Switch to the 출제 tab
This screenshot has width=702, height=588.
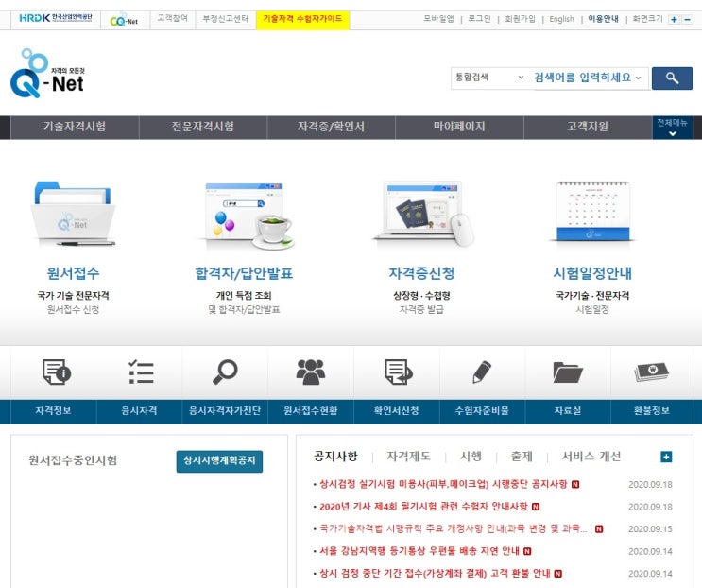tap(522, 457)
